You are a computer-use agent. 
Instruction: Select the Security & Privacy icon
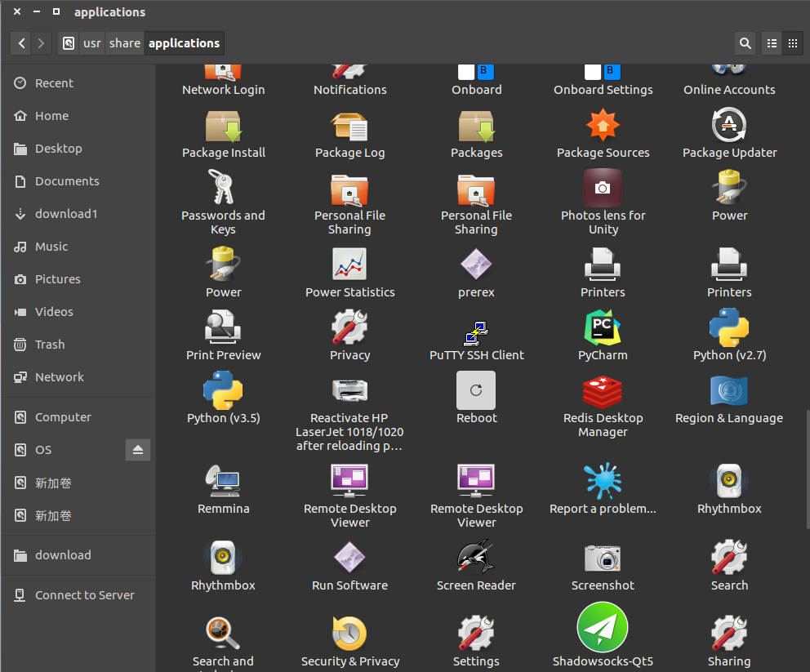349,634
